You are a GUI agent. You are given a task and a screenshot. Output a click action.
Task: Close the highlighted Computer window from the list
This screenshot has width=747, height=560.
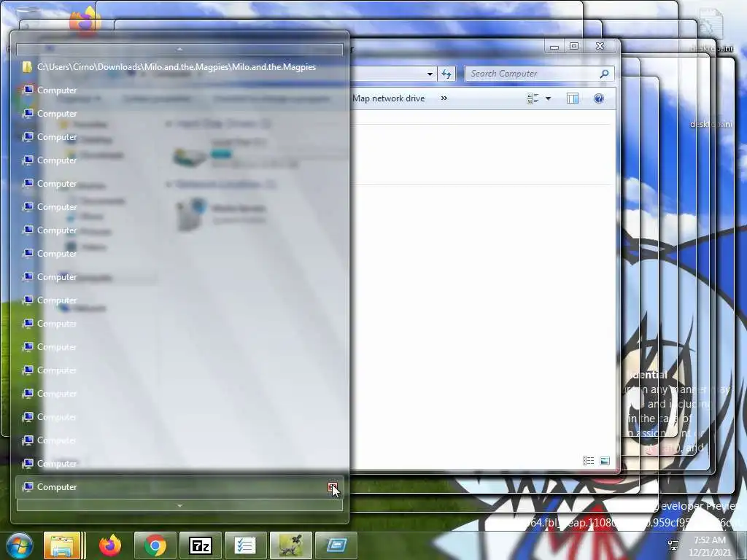pos(332,486)
